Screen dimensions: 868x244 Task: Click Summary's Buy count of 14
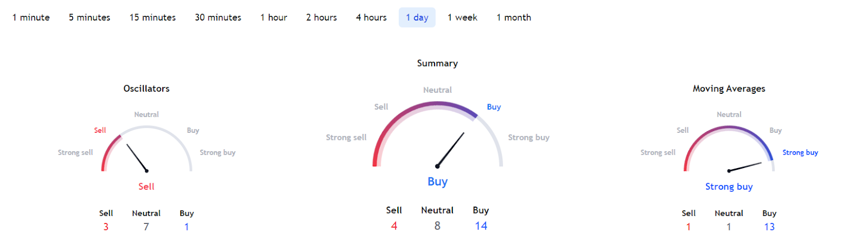(481, 226)
